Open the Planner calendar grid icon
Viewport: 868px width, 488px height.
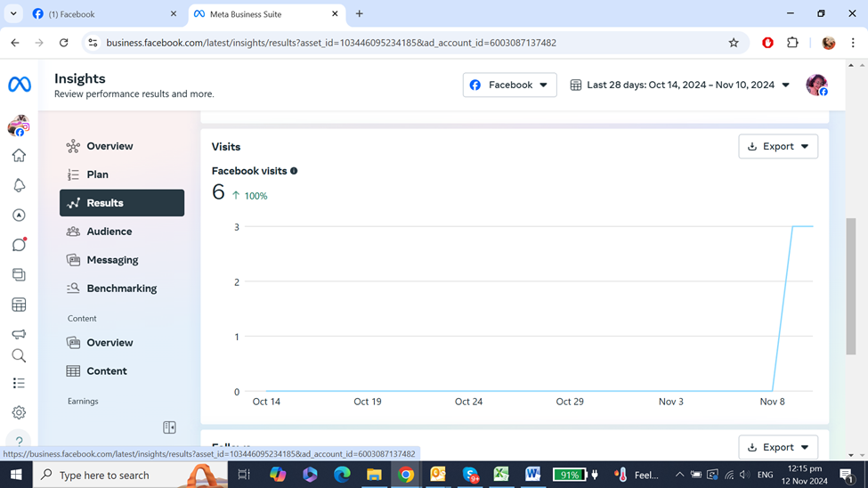coord(19,305)
